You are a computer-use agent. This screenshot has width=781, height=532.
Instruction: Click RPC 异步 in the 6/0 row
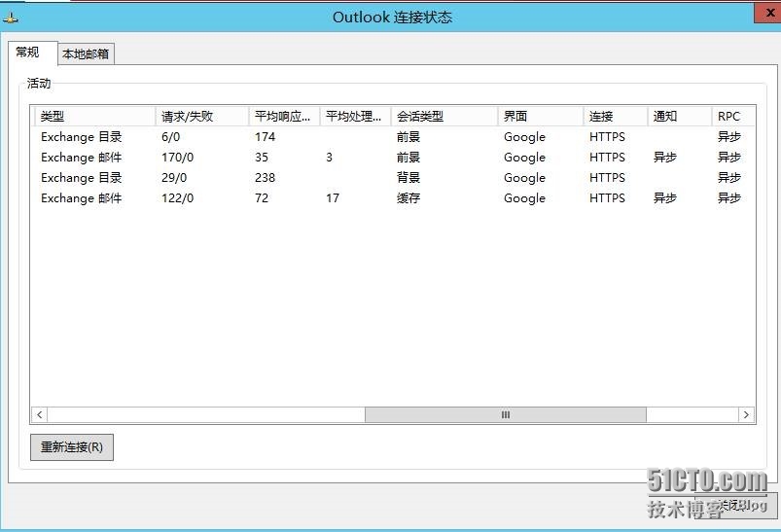tap(729, 137)
